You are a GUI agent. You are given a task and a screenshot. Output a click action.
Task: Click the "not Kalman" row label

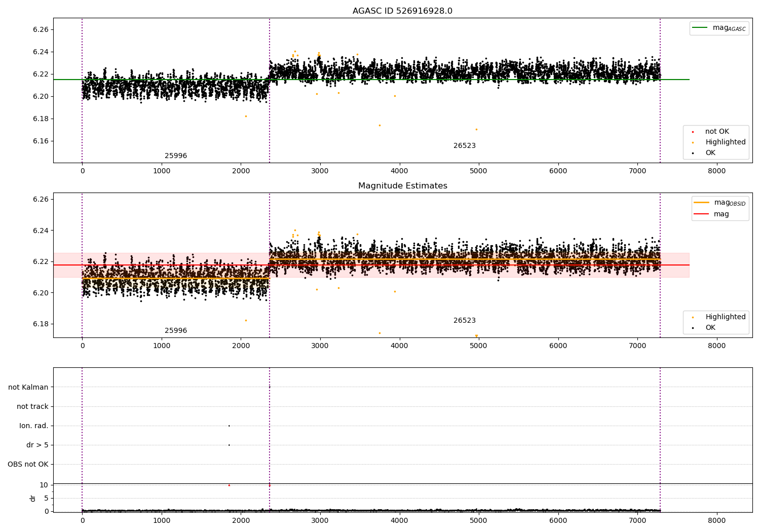point(28,388)
